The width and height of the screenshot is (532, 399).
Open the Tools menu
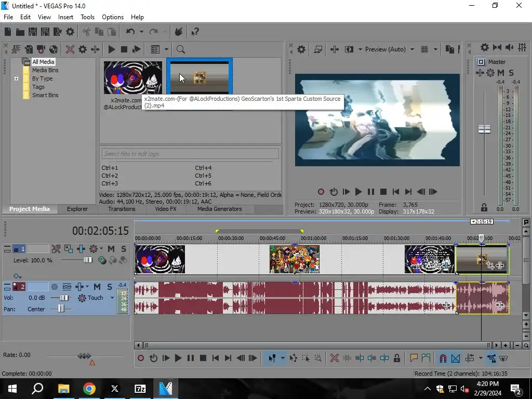87,17
